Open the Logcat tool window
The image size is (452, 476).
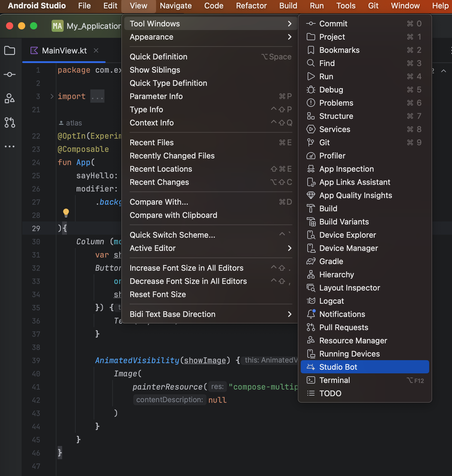[x=365, y=301]
